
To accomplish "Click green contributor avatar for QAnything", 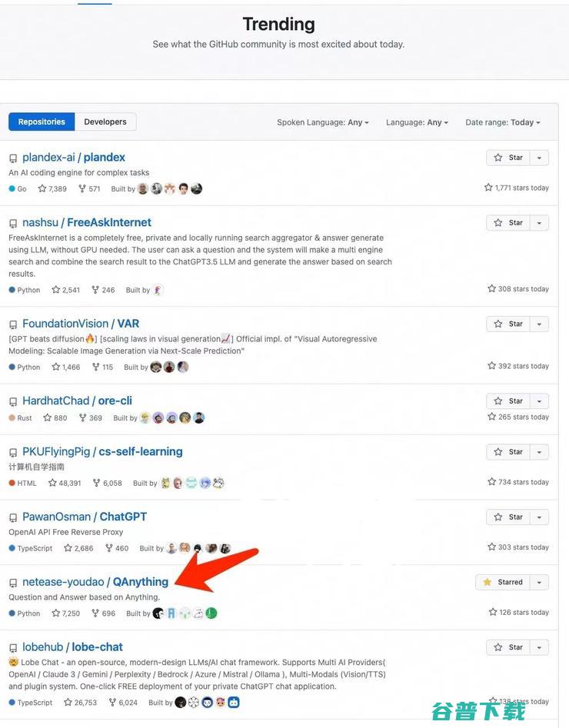I will pyautogui.click(x=211, y=613).
